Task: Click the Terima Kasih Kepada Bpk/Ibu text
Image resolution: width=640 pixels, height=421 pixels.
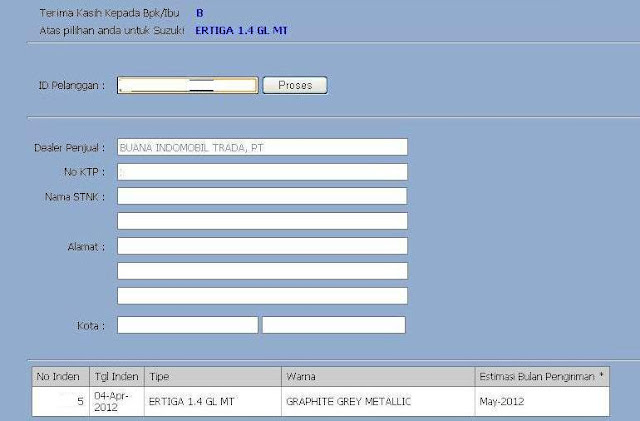Action: [x=109, y=13]
